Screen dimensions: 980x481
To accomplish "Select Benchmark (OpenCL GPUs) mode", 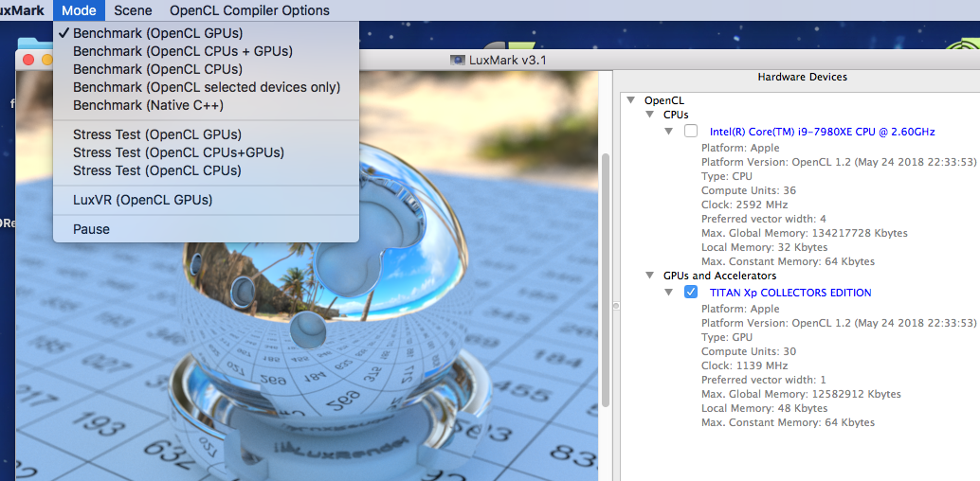I will click(x=207, y=33).
